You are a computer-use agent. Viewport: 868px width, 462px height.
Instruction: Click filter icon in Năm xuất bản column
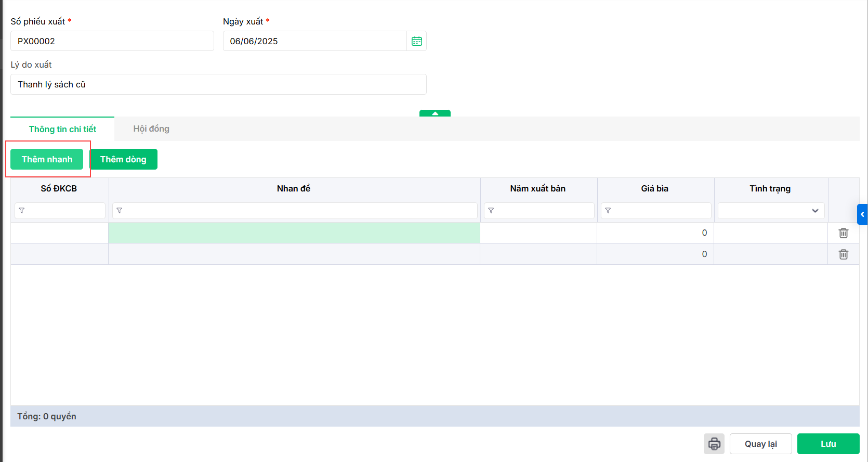coord(491,211)
